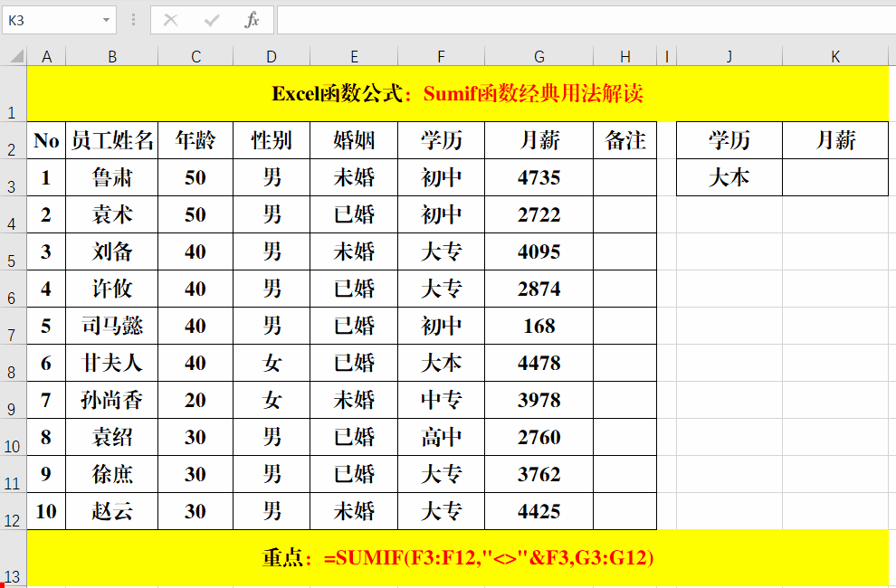The width and height of the screenshot is (896, 588).
Task: Click the salary cell 3978
Action: 539,400
